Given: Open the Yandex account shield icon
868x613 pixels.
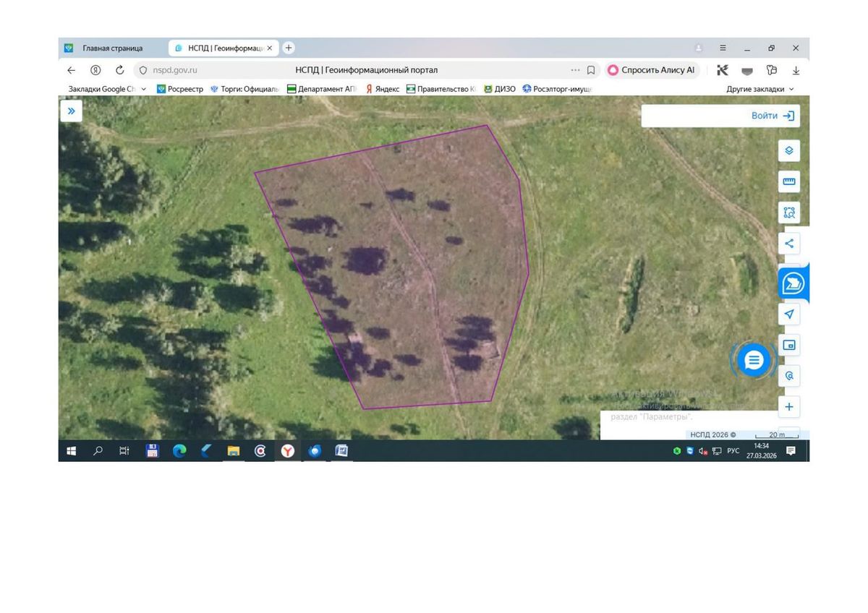Looking at the screenshot, I should 95,70.
